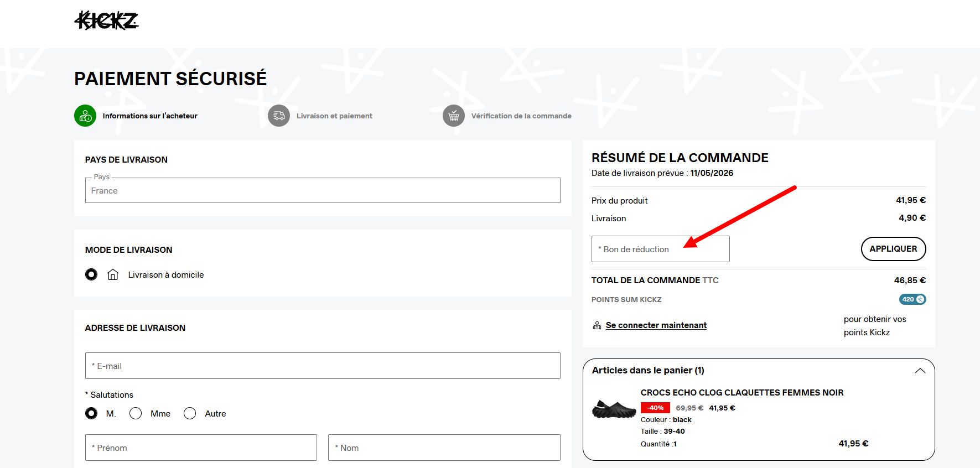This screenshot has height=468, width=980.
Task: Focus the Nom input field
Action: (x=444, y=448)
